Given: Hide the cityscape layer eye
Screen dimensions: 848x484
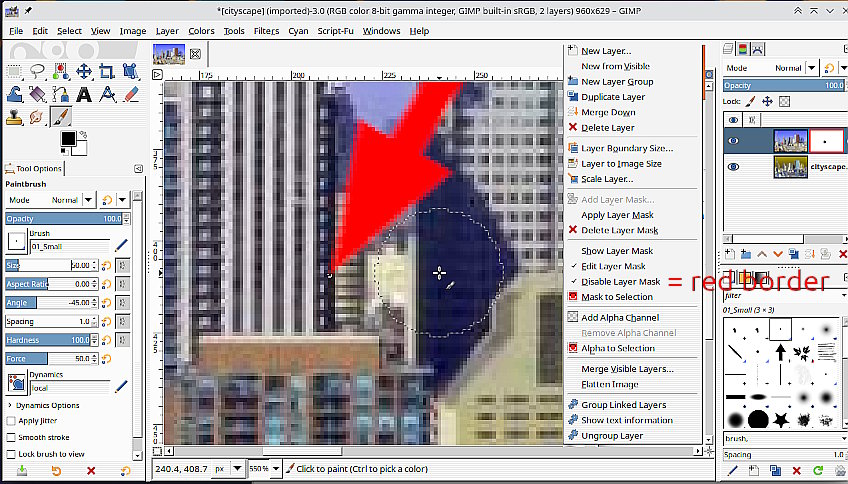Looking at the screenshot, I should (733, 167).
